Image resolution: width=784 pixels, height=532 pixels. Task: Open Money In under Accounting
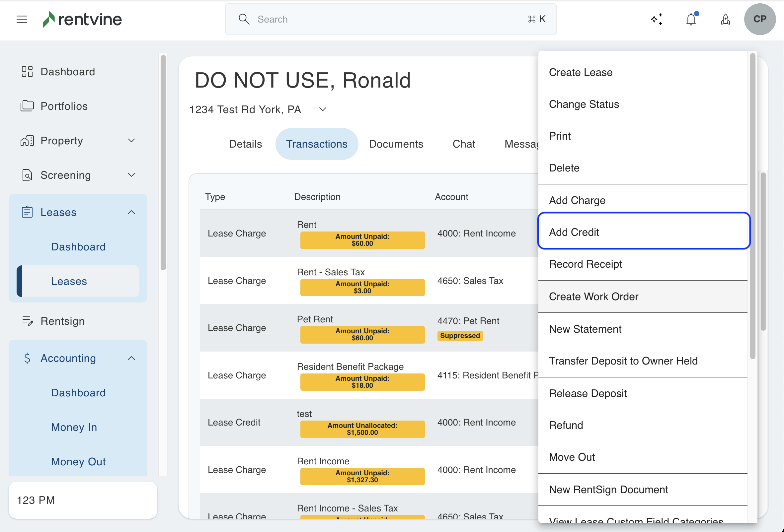click(x=74, y=427)
